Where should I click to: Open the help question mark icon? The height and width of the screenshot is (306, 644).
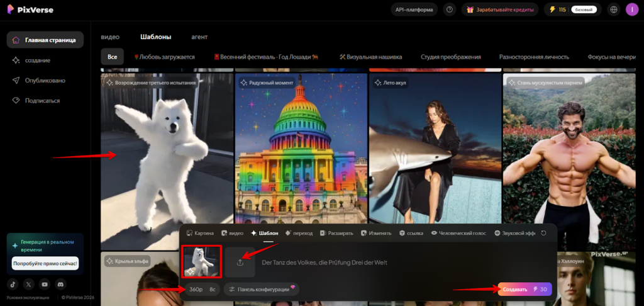click(x=450, y=9)
